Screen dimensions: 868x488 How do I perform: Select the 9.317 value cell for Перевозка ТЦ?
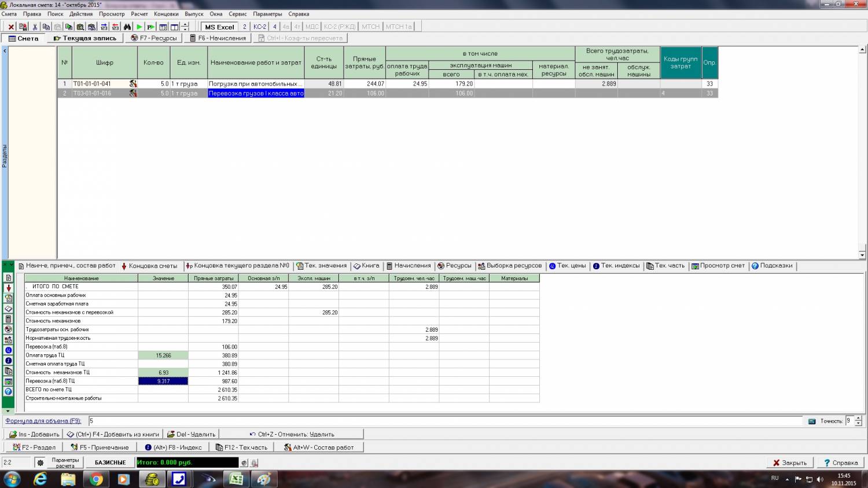pyautogui.click(x=163, y=381)
